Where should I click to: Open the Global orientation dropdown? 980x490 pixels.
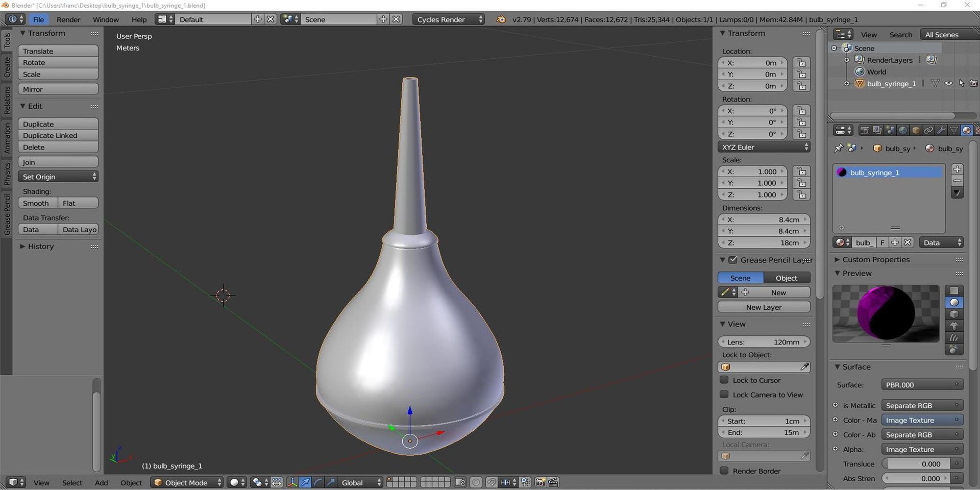(361, 482)
